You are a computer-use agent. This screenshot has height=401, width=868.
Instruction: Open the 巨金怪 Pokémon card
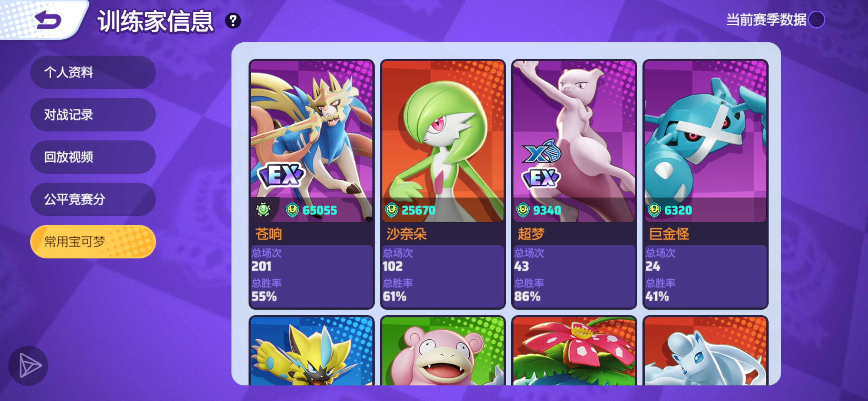tap(706, 184)
